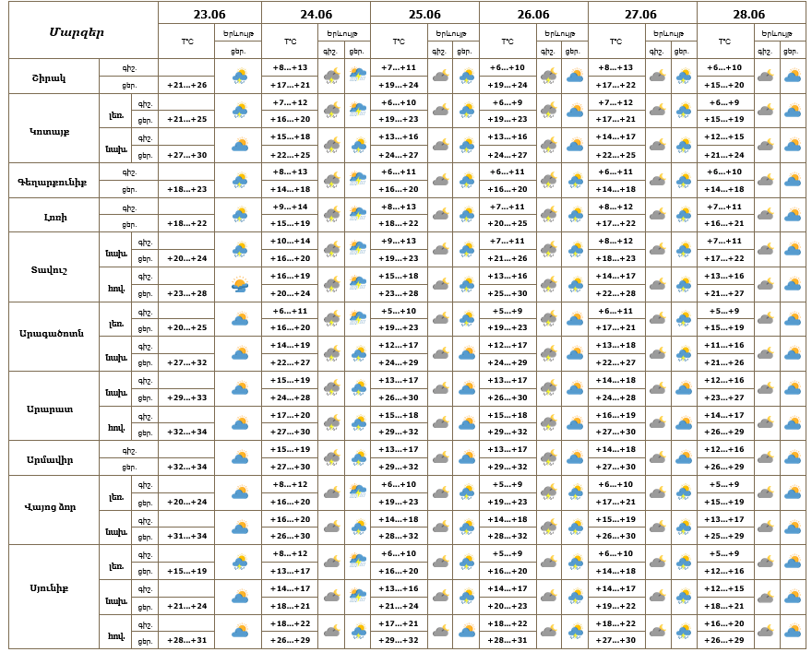Image resolution: width=812 pixels, height=652 pixels.
Task: Click the Սյունիք հով. daytime icon for 25.06
Action: click(467, 632)
